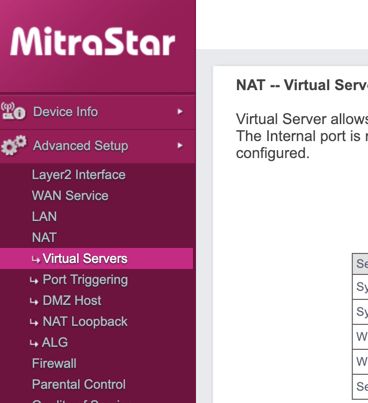
Task: Click the MitraStar logo
Action: (93, 42)
